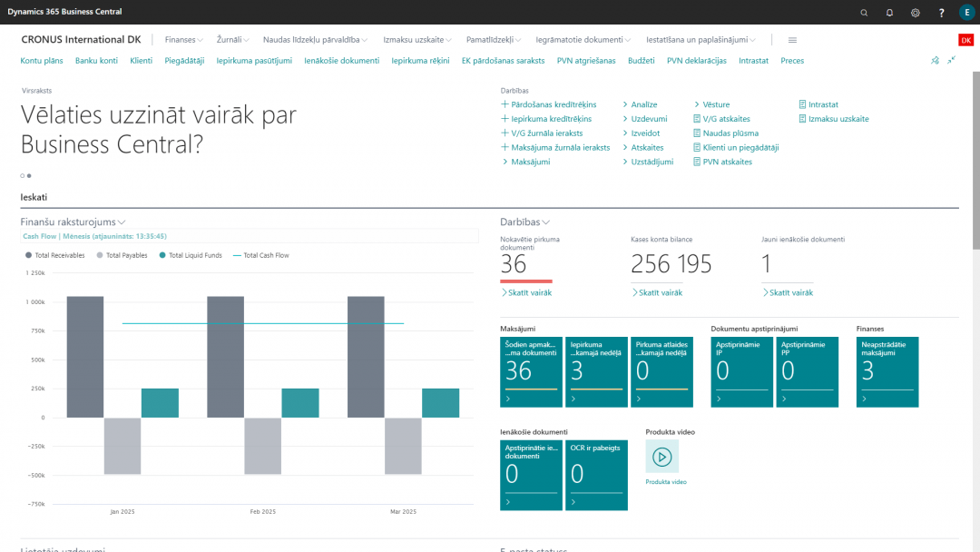Unpin the role center banner
The width and height of the screenshot is (980, 552).
[935, 60]
